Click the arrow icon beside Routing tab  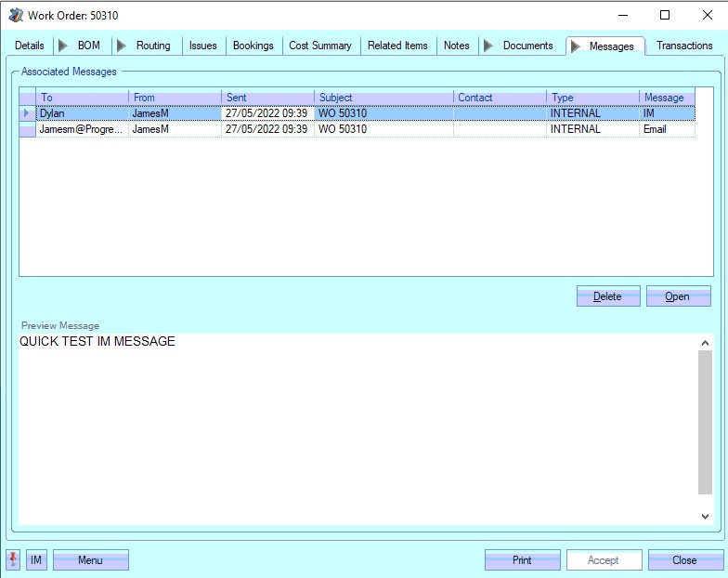point(122,46)
